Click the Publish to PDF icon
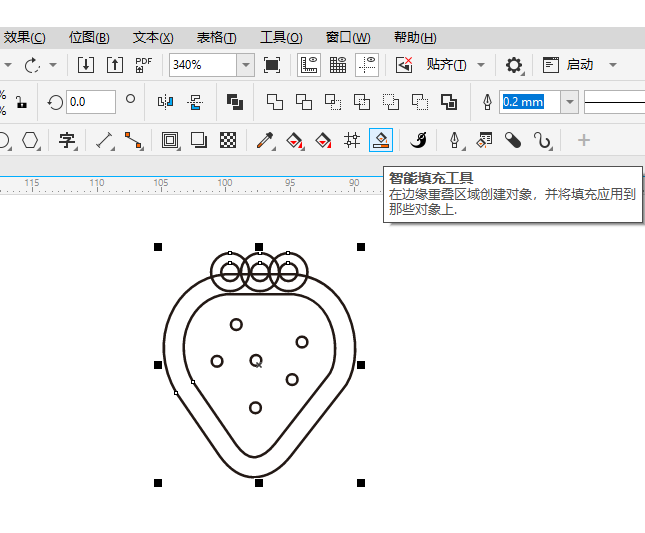The image size is (645, 533). [x=143, y=65]
